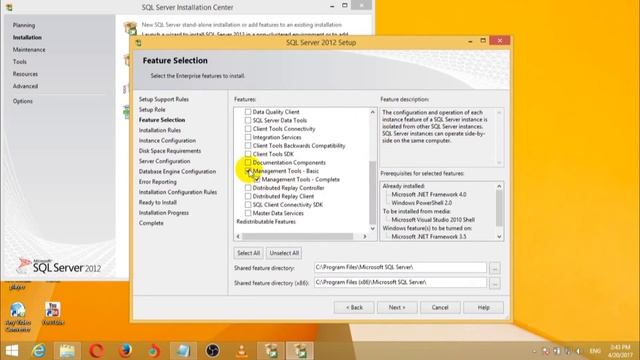Uncheck Management Tools - Complete
The width and height of the screenshot is (640, 360).
257,179
